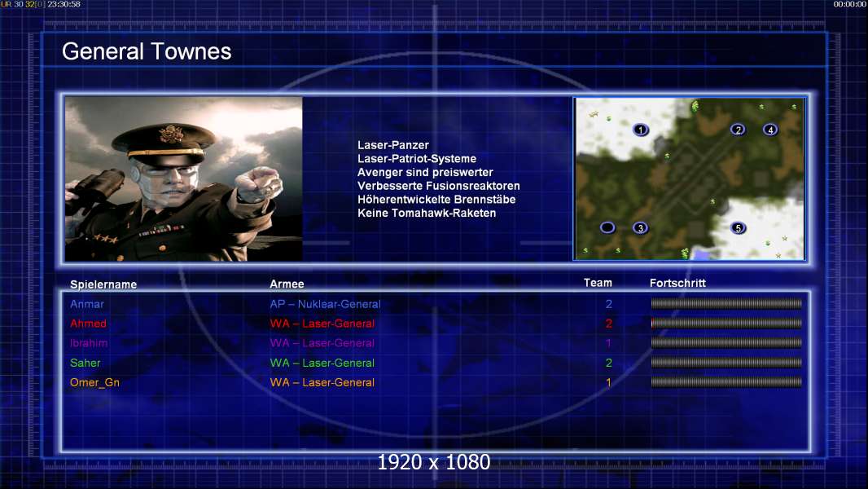This screenshot has height=489, width=868.
Task: Click Ibrahim's loading progress bar
Action: 726,343
